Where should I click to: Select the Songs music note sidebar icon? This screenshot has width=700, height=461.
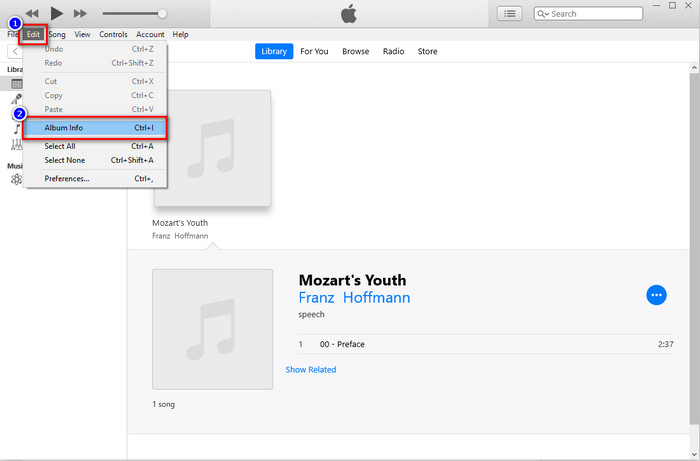(17, 129)
